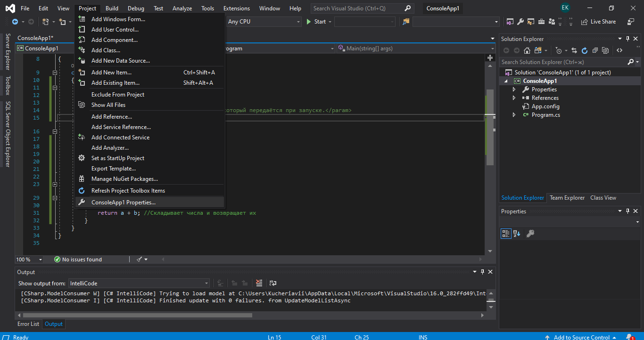Select Add New Item menu entry
This screenshot has width=644, height=340.
coord(149,73)
